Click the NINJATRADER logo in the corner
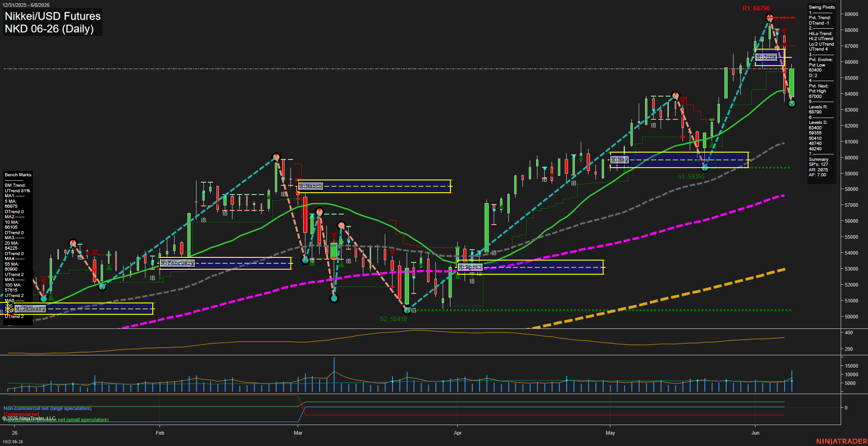This screenshot has height=446, width=868. click(842, 441)
